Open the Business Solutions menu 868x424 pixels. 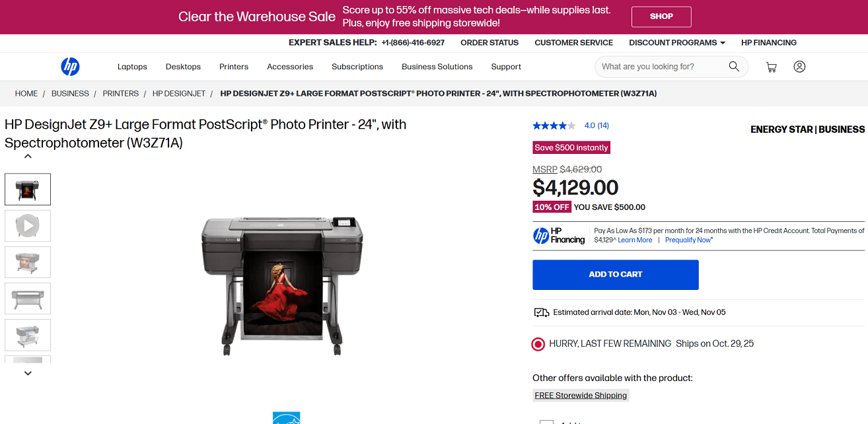(x=437, y=67)
